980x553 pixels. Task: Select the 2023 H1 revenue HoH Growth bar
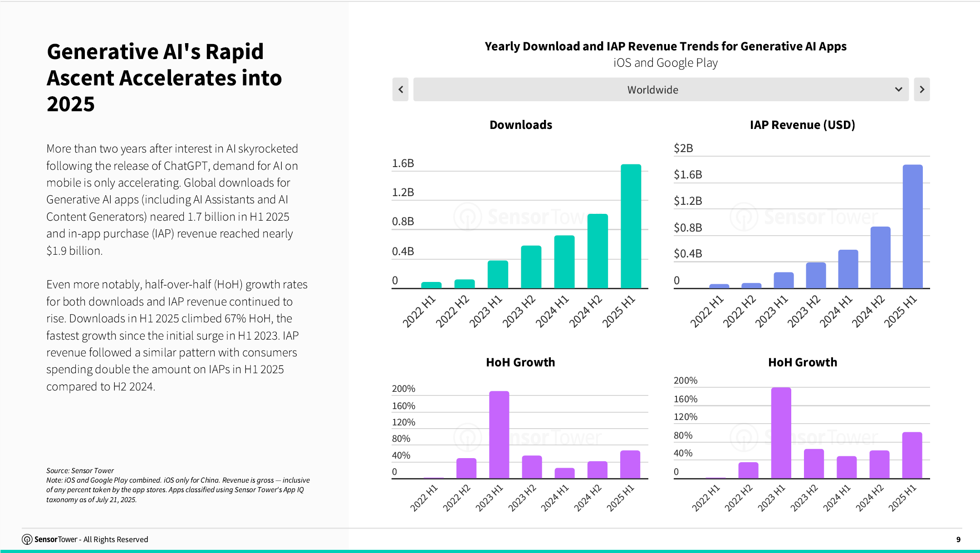pos(781,433)
